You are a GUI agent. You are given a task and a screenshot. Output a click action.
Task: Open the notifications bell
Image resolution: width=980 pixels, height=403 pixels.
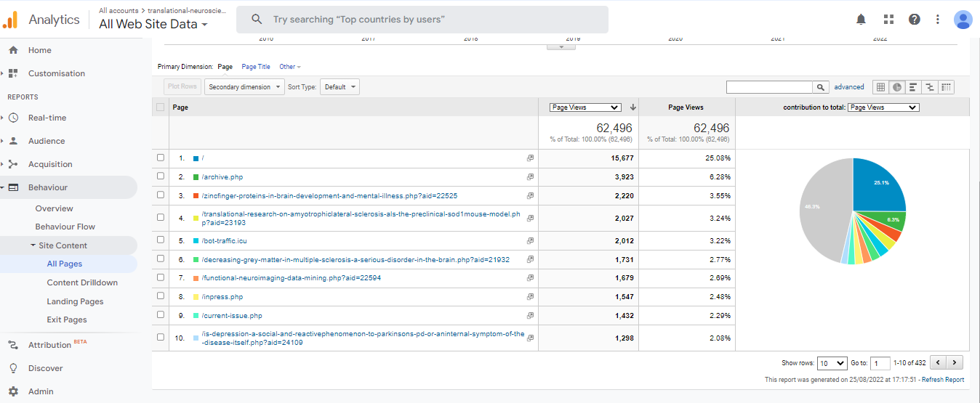point(861,20)
